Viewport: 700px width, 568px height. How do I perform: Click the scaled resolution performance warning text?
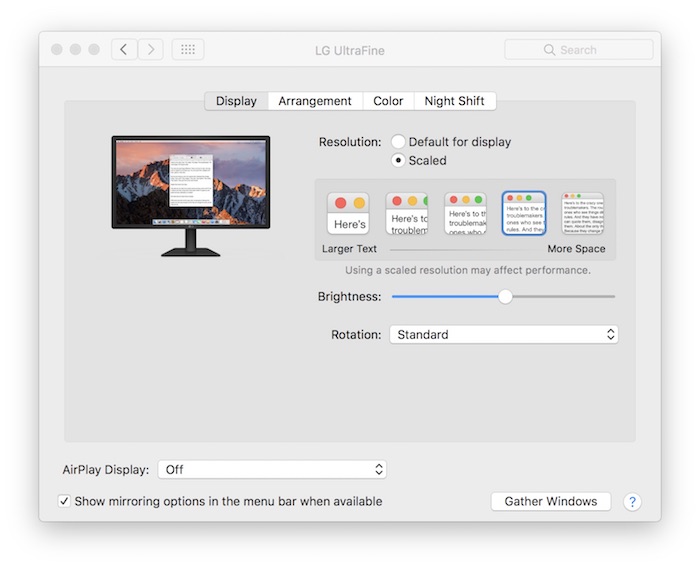pos(467,270)
